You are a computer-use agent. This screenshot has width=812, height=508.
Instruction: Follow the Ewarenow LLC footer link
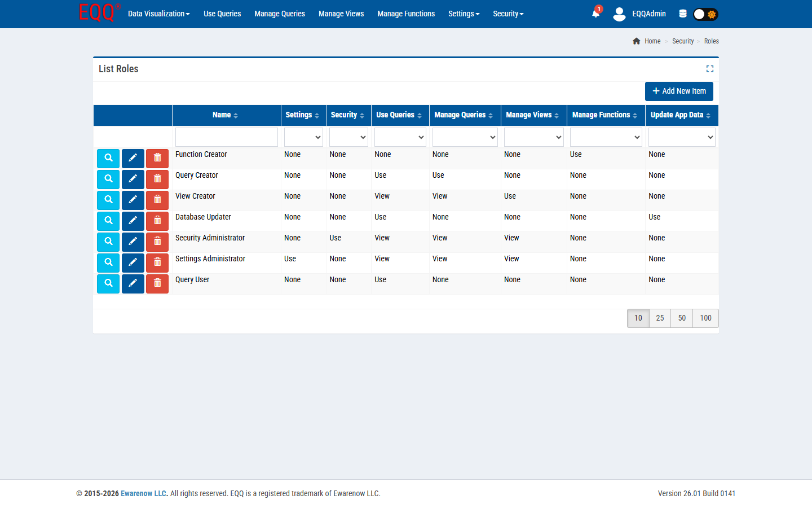click(x=144, y=493)
